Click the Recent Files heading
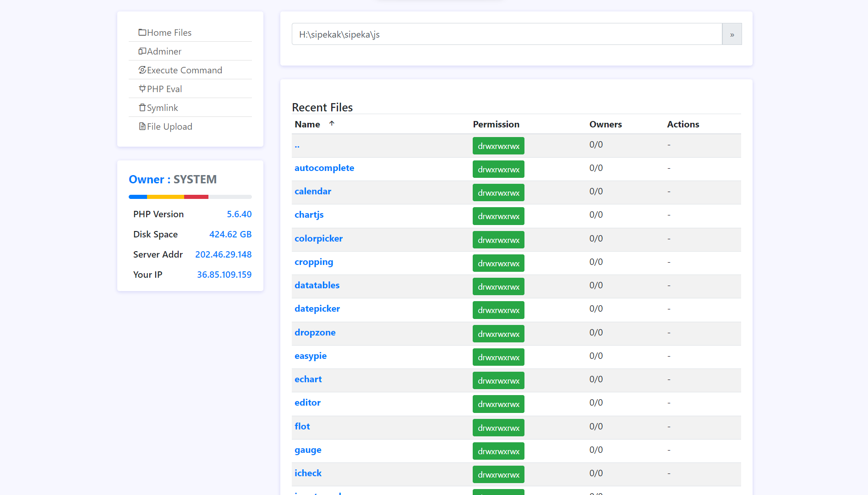This screenshot has width=868, height=495. [322, 107]
